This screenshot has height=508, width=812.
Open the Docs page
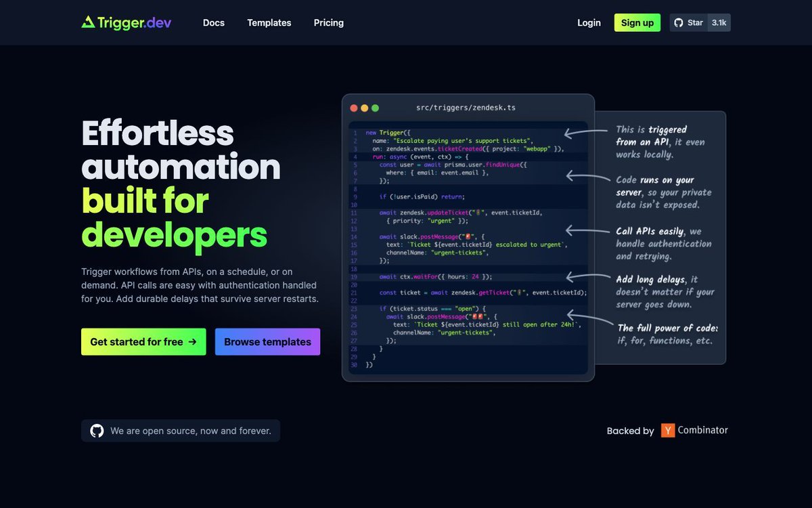tap(214, 22)
